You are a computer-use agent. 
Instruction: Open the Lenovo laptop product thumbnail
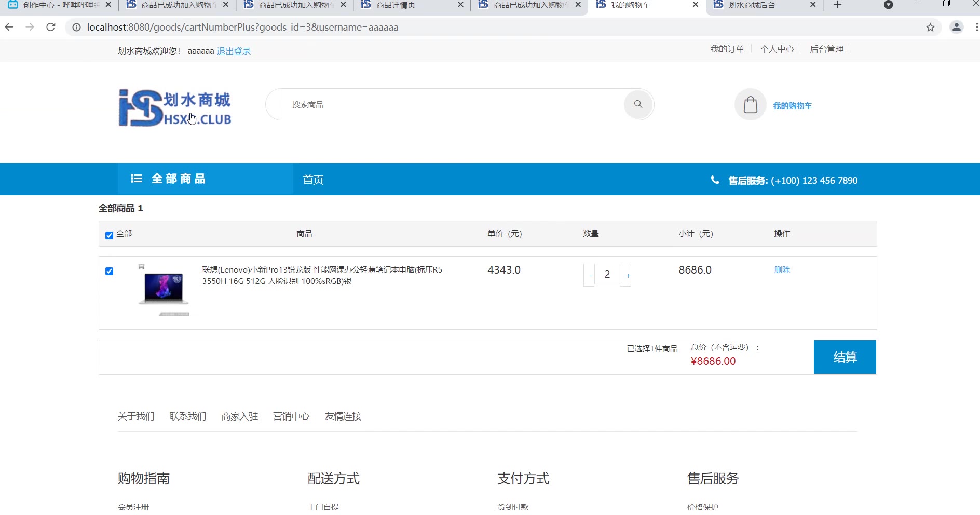(x=164, y=290)
